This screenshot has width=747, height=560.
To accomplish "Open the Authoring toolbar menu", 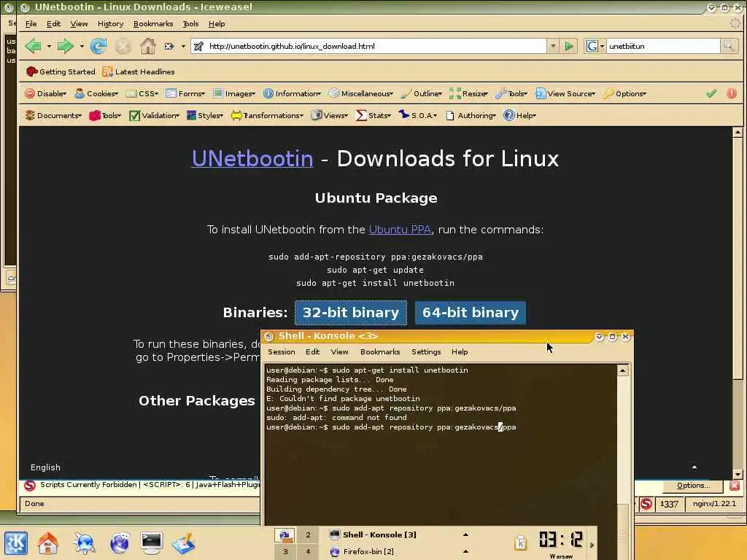I will pyautogui.click(x=471, y=115).
